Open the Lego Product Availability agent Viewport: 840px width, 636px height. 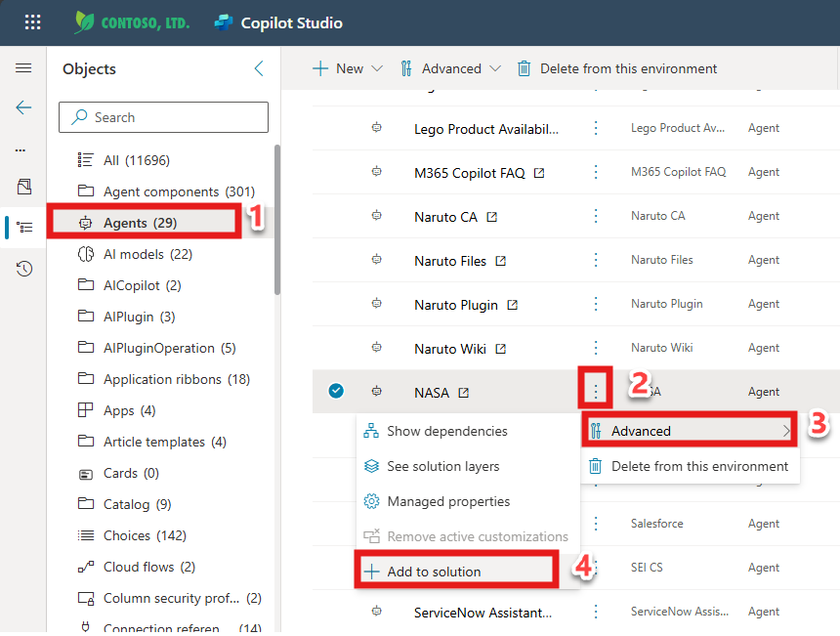pos(485,129)
